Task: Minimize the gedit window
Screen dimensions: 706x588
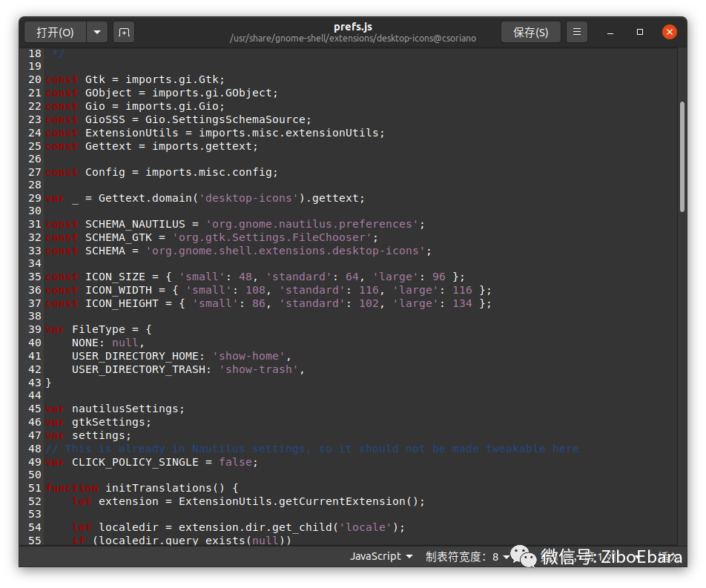Action: [x=610, y=33]
